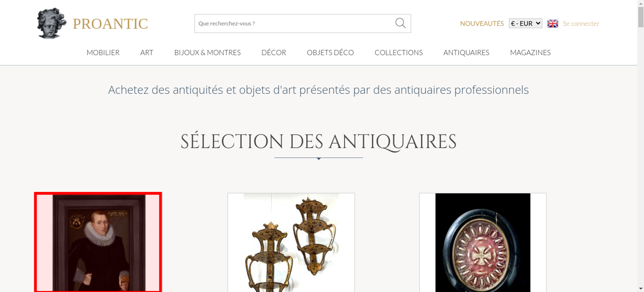The width and height of the screenshot is (644, 292).
Task: Click the page vertical scrollbar down arrow
Action: point(641,289)
